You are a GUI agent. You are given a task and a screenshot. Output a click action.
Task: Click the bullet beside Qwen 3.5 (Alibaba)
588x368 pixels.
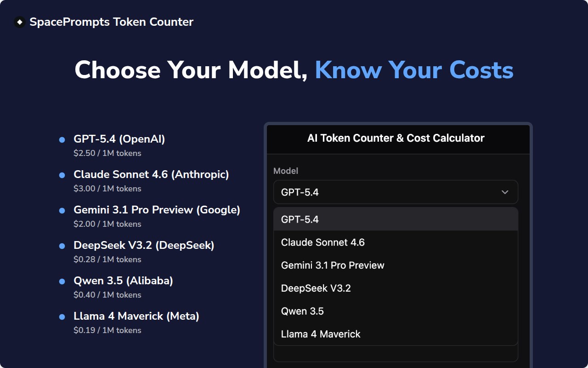click(62, 282)
